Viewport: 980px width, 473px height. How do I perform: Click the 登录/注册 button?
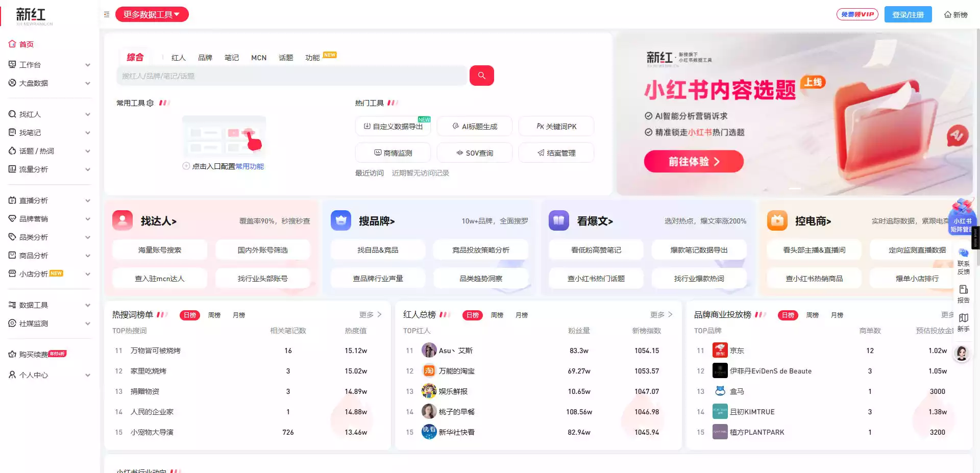pyautogui.click(x=908, y=15)
